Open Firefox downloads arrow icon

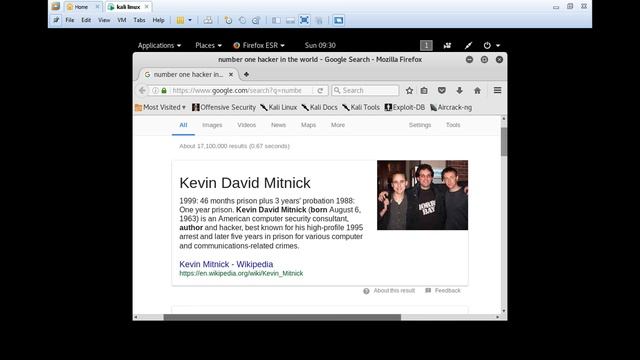coord(460,91)
